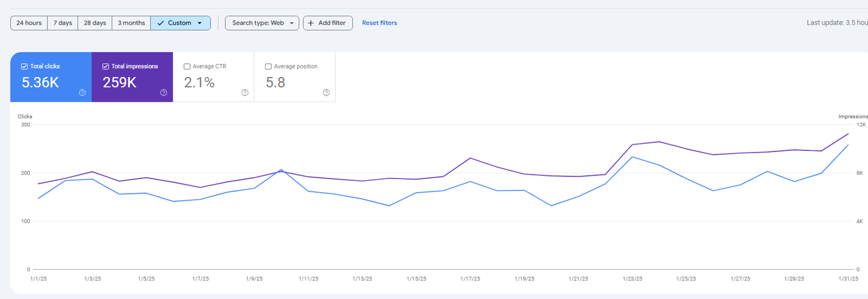The image size is (868, 299).
Task: Choose the 28 days date range
Action: (95, 23)
